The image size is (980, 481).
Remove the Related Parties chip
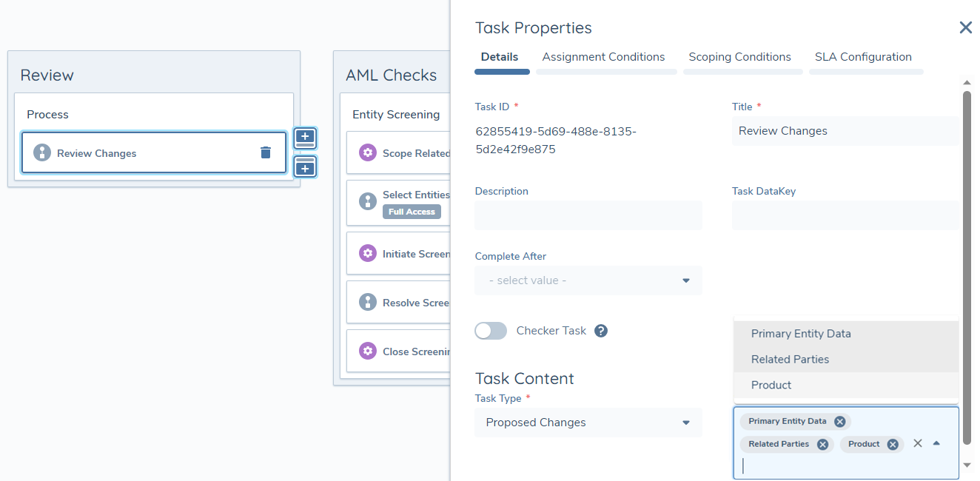click(x=822, y=445)
